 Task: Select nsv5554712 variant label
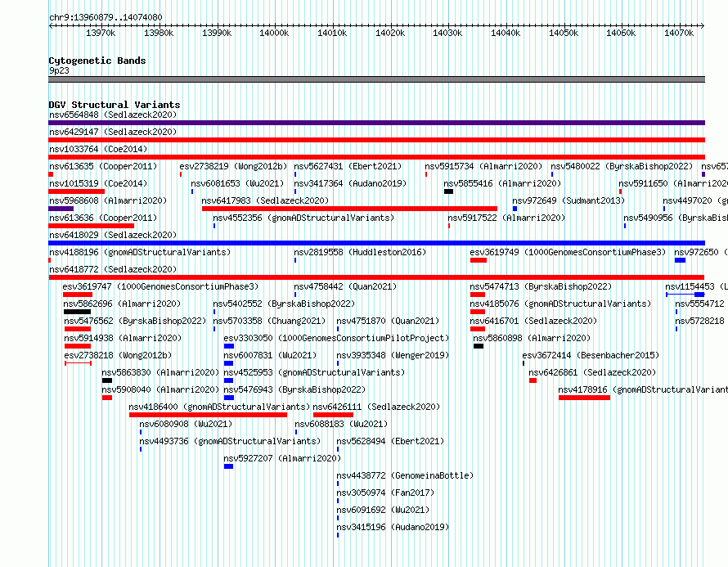[x=699, y=304]
